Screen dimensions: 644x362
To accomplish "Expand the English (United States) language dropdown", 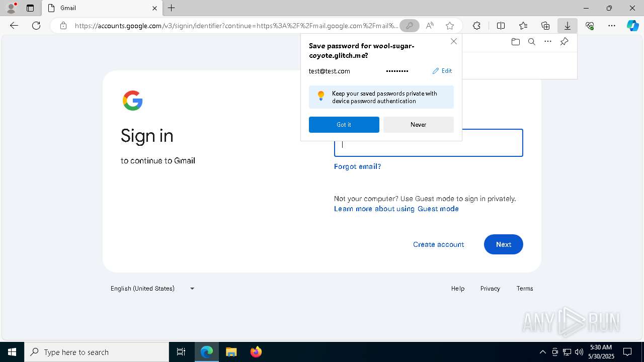I will tap(153, 289).
